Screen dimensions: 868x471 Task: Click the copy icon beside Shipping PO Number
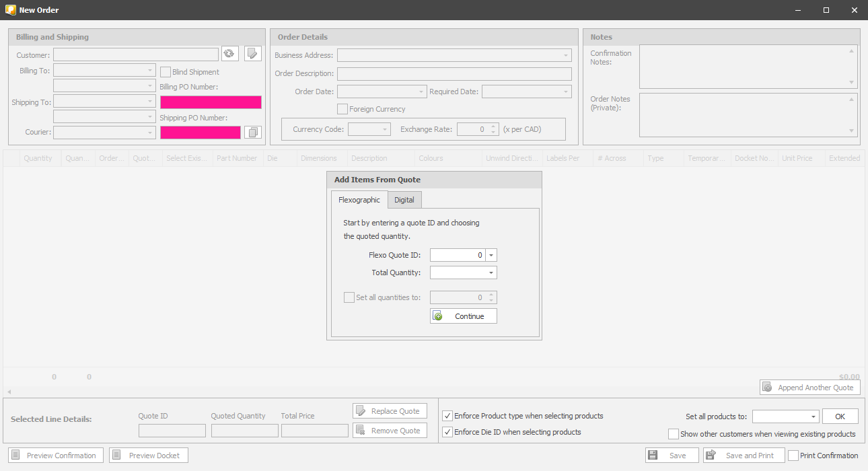[x=252, y=133]
